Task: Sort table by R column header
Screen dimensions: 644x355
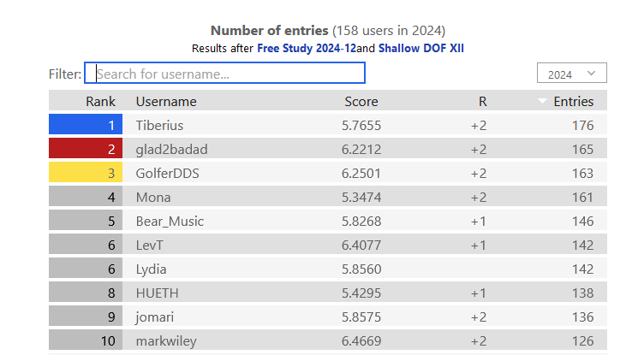Action: coord(483,102)
